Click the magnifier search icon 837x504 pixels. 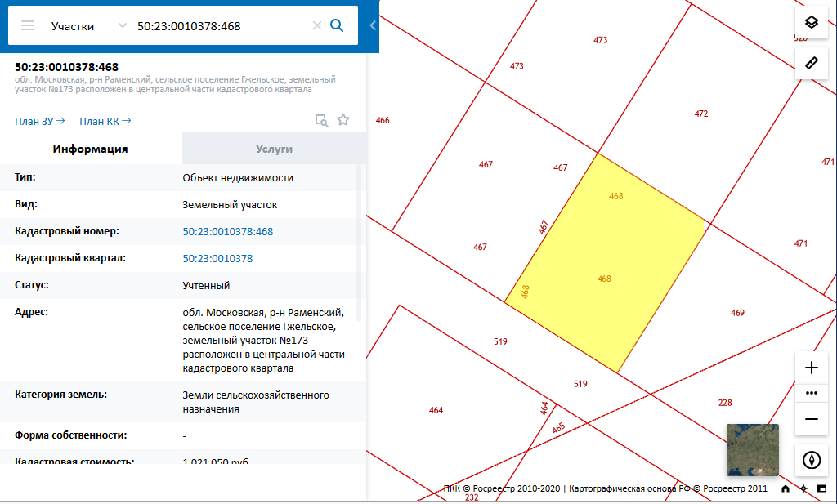coord(337,25)
